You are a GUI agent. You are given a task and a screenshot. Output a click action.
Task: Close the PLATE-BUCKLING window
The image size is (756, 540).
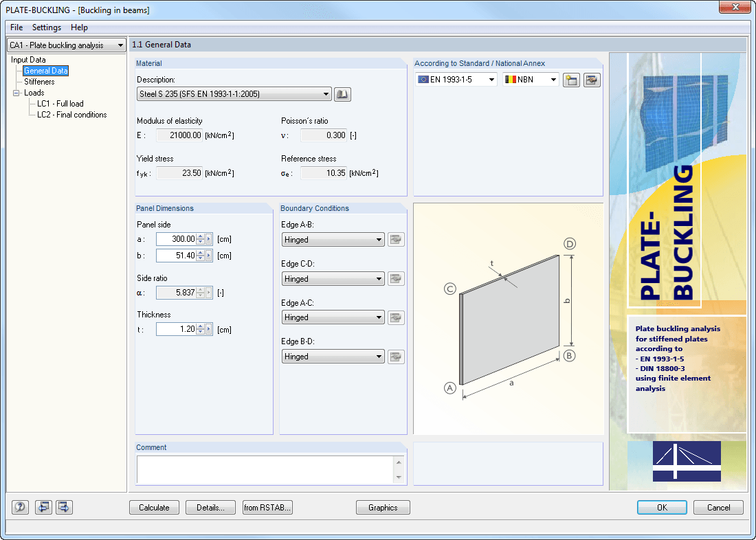tap(735, 7)
